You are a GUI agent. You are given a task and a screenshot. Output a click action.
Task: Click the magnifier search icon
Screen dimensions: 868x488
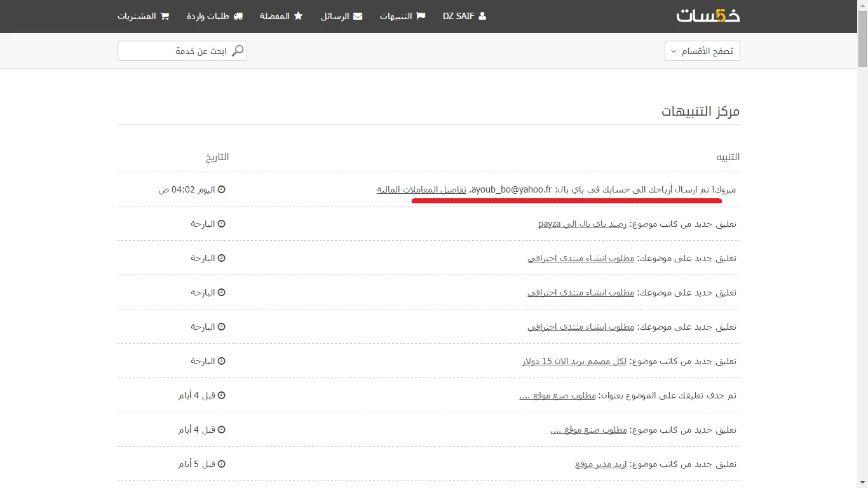(x=238, y=51)
